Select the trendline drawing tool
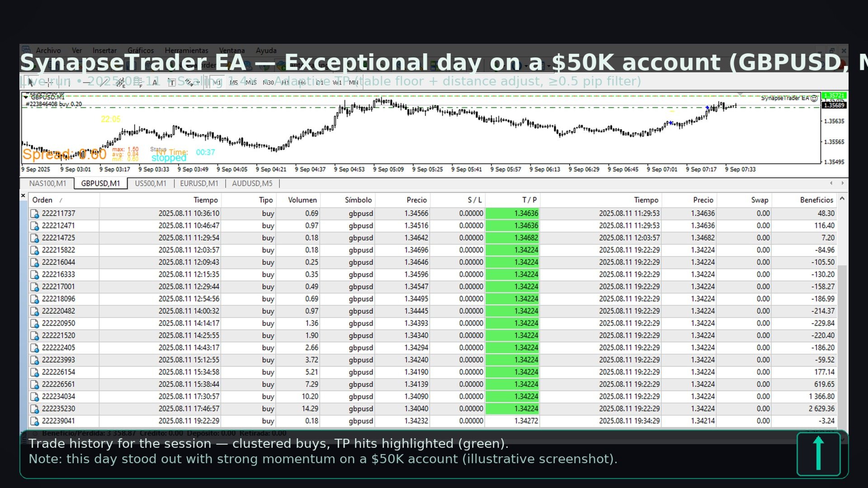The height and width of the screenshot is (488, 868). tap(103, 82)
